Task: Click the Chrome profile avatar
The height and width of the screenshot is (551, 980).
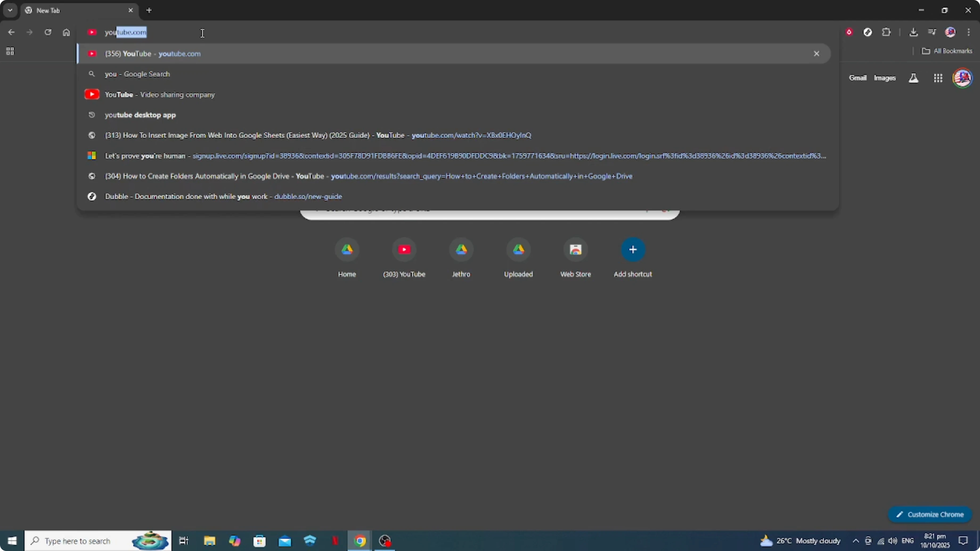Action: [950, 32]
